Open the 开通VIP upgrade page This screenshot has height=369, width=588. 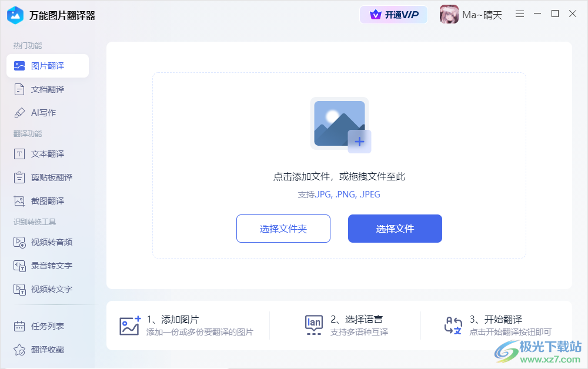(393, 14)
